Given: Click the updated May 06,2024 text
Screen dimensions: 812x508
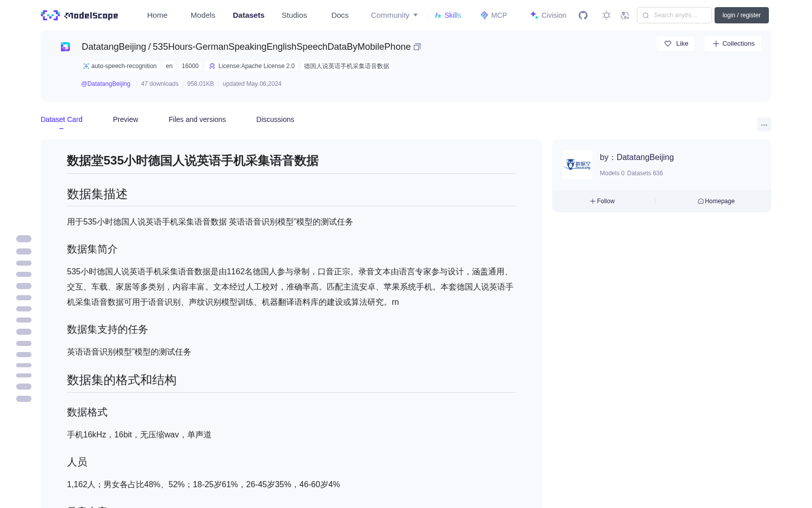Looking at the screenshot, I should click(252, 84).
